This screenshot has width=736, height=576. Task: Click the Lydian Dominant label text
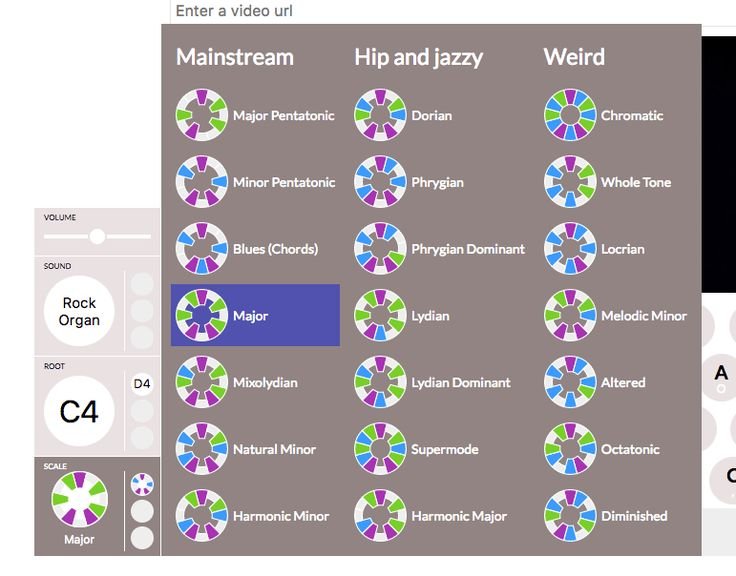pyautogui.click(x=461, y=383)
